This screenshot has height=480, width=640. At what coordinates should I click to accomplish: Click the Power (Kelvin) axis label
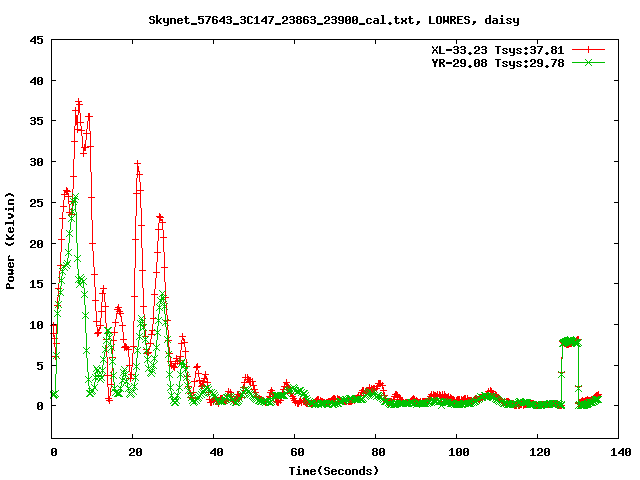coord(10,241)
